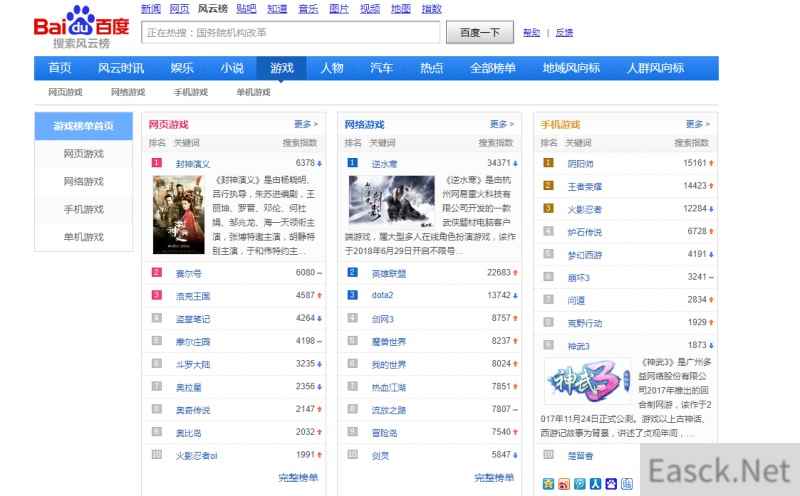Screen dimensions: 800x496
Task: Open the 英雄联盟 ranking entry
Action: click(x=388, y=272)
